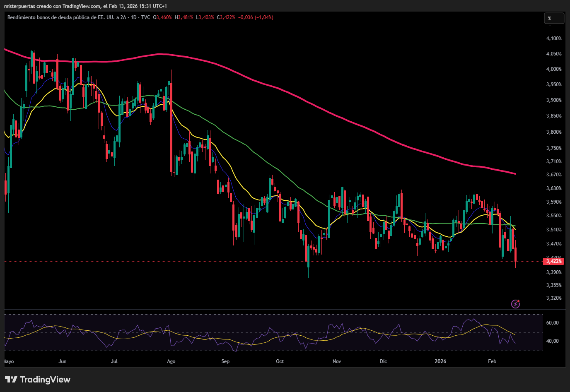This screenshot has height=392, width=570.
Task: Click the TradingView logo in the footer
Action: coord(38,380)
